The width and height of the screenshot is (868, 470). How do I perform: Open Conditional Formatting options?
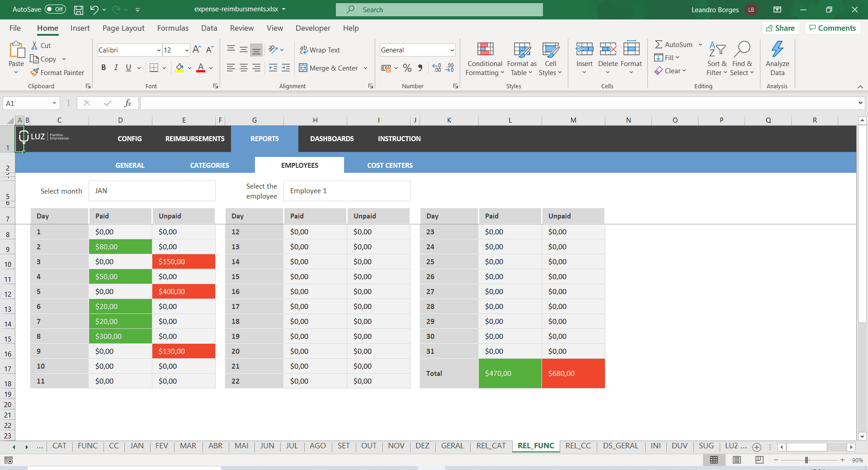[x=484, y=58]
